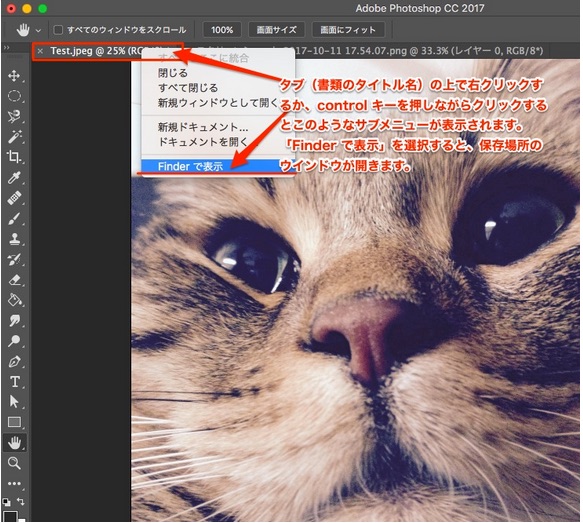Select the Hand tool in toolbar
583x523 pixels.
14,443
